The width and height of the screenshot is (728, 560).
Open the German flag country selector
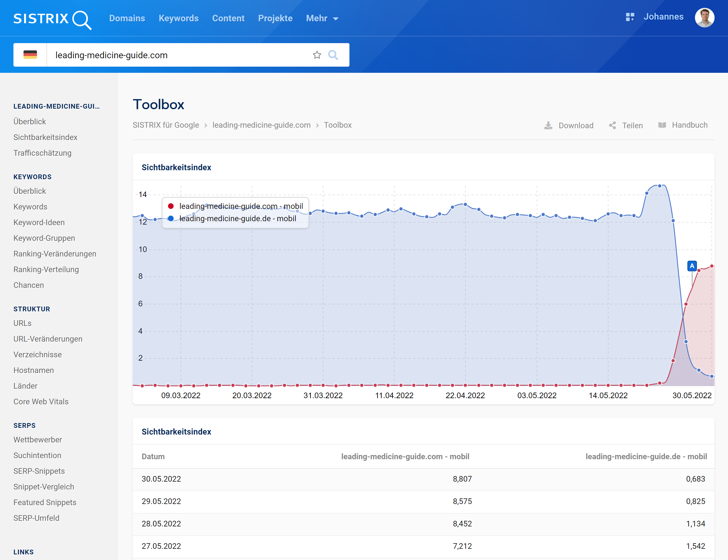tap(30, 55)
